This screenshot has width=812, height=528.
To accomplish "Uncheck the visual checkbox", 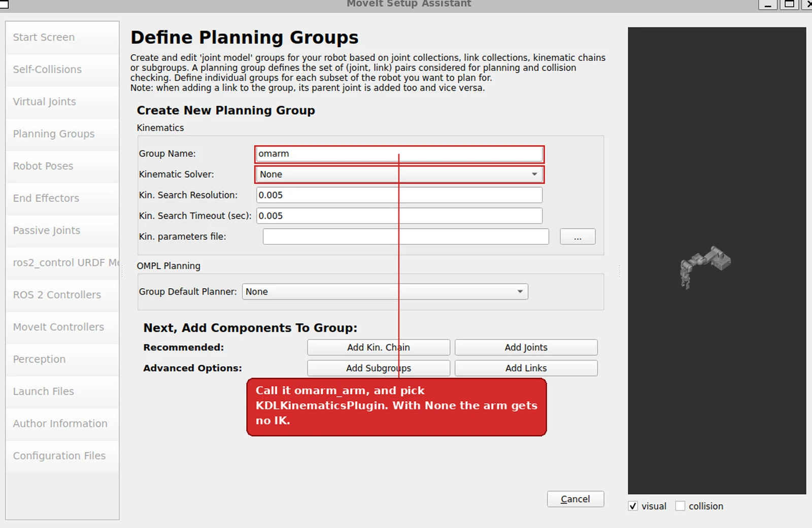I will click(633, 506).
